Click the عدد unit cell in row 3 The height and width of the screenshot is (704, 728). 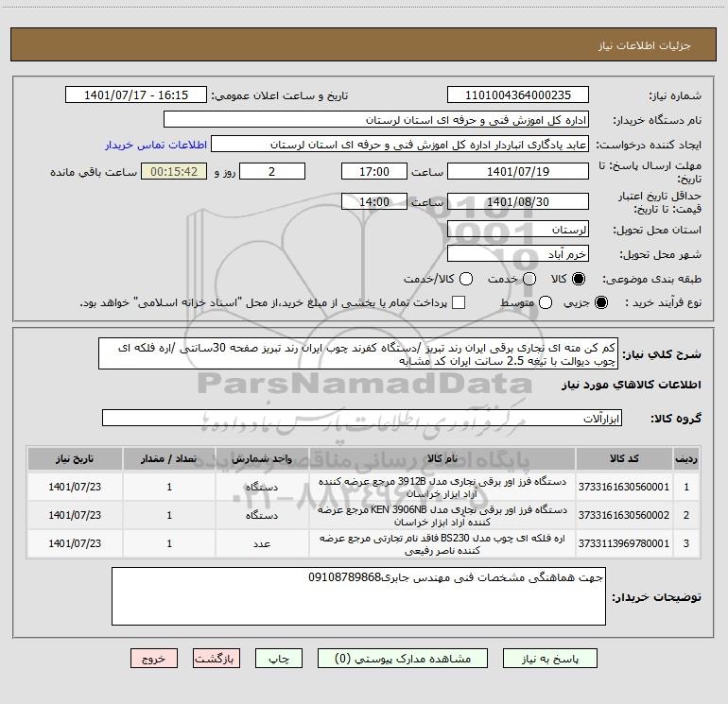(x=262, y=543)
